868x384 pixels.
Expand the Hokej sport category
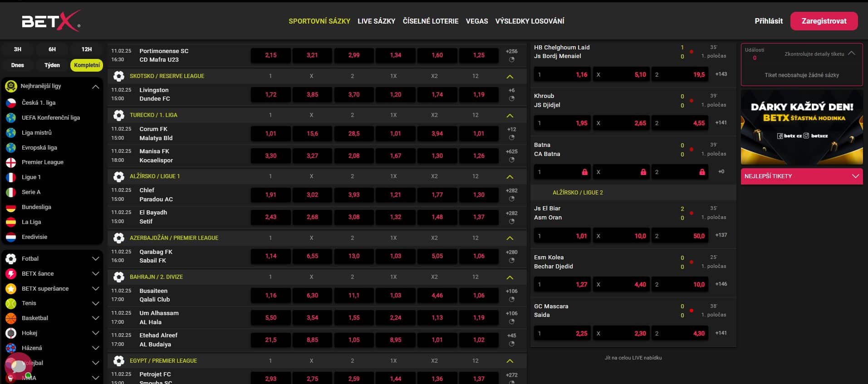pyautogui.click(x=95, y=333)
